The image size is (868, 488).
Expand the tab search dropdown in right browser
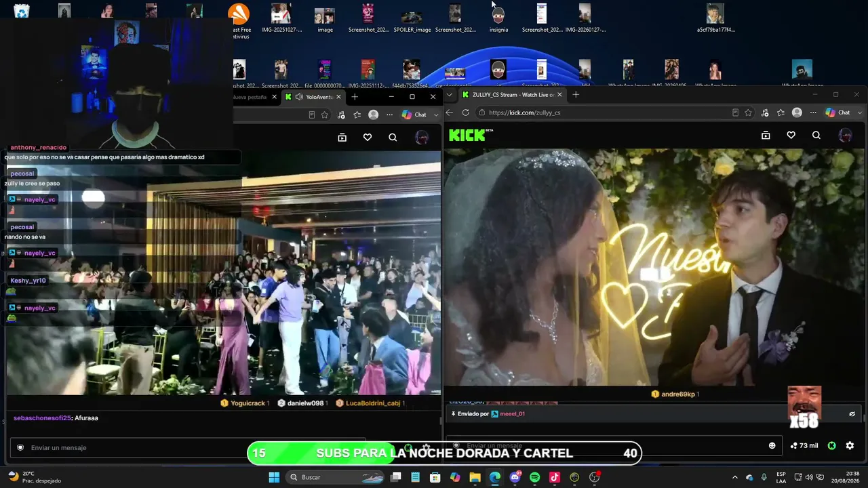pyautogui.click(x=449, y=95)
